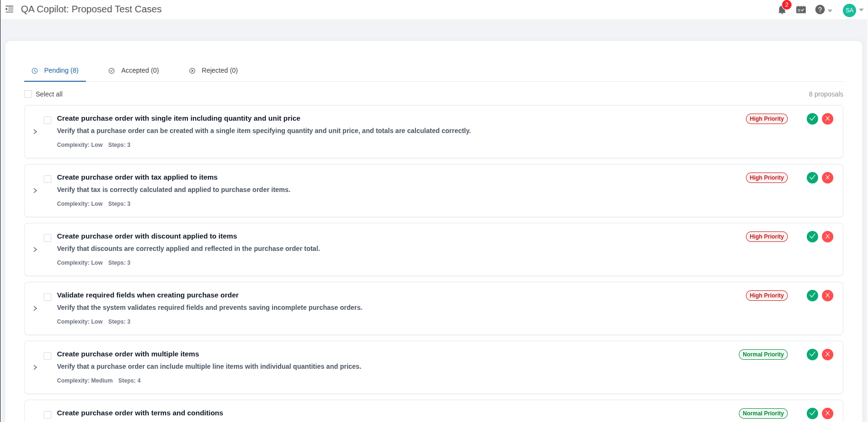Click title 'Create purchase order with multiple items'
This screenshot has height=422, width=868.
tap(128, 354)
